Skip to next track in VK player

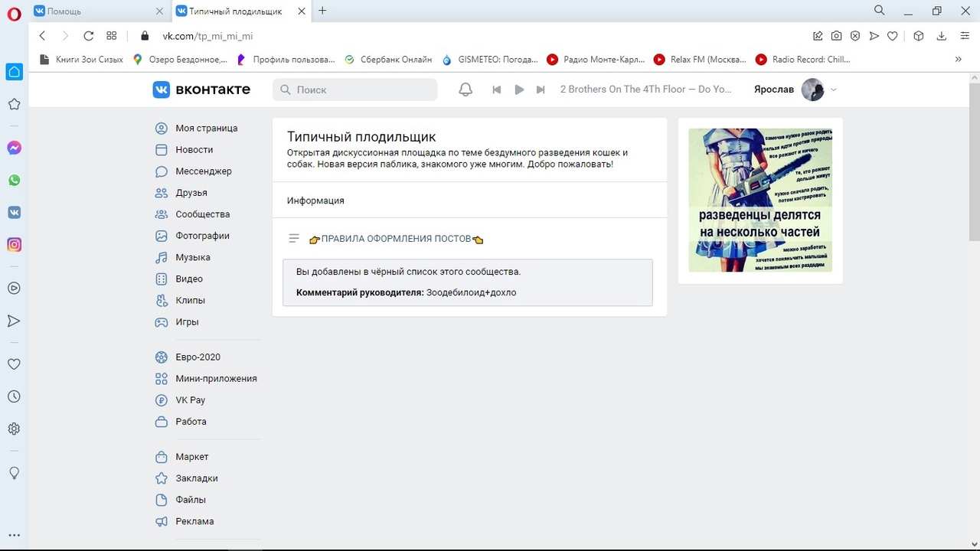tap(541, 90)
